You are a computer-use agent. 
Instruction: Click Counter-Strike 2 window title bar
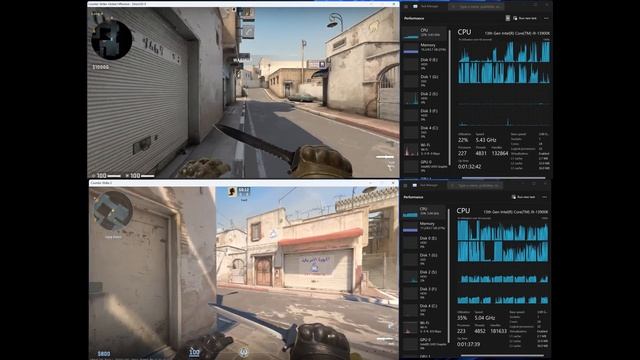tap(244, 183)
